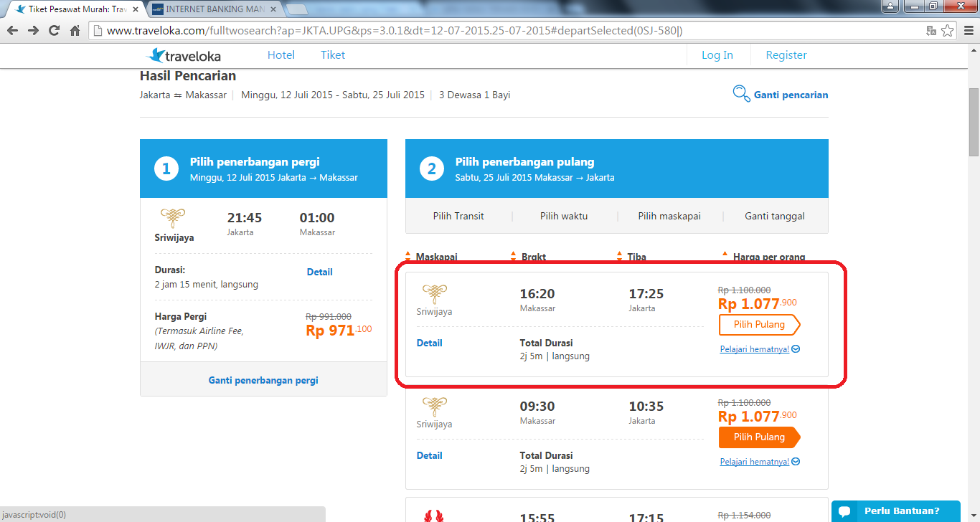The width and height of the screenshot is (980, 522).
Task: Click the Rp 1.077.900 price on 16:20 flight
Action: (758, 303)
